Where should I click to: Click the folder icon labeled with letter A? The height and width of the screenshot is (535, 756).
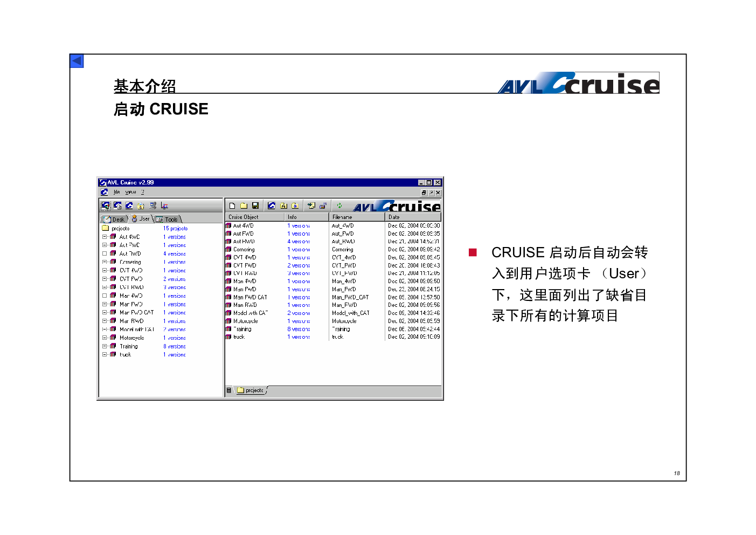click(x=283, y=205)
